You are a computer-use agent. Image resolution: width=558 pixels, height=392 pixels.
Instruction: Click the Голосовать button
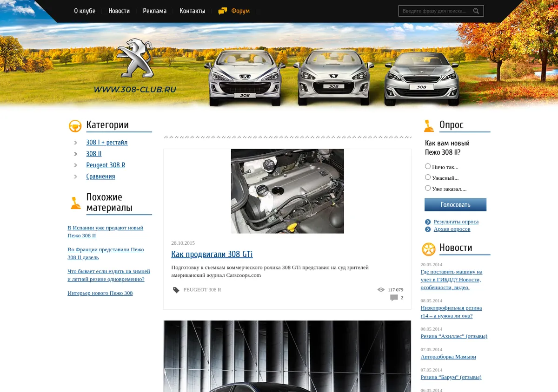pos(455,205)
